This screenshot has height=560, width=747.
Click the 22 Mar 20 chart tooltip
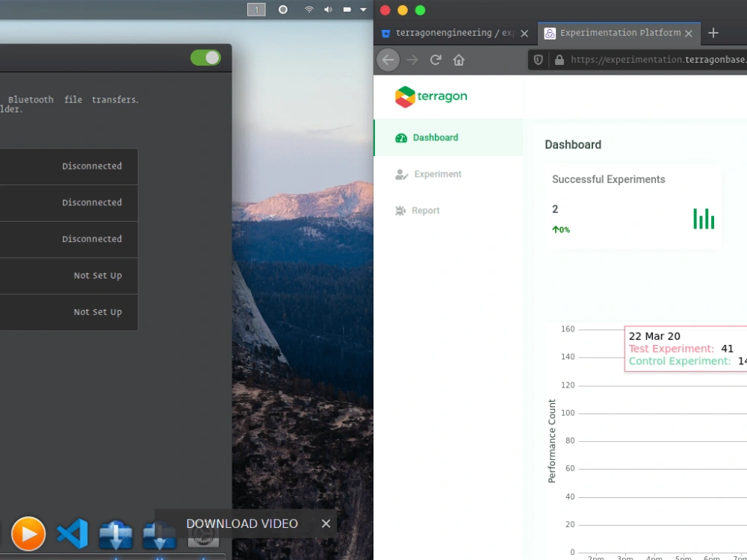coord(686,349)
